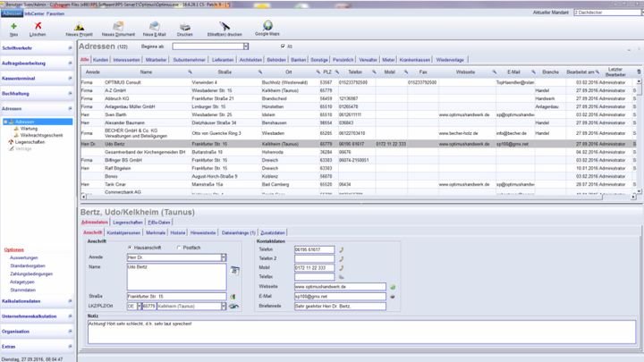Start a new e-mail via toolbar
644x362 pixels.
[x=155, y=28]
